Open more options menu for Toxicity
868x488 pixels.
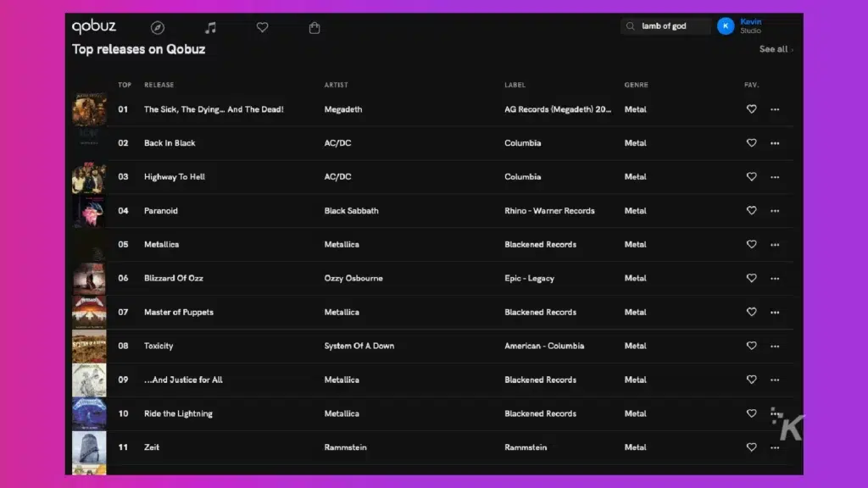(775, 346)
